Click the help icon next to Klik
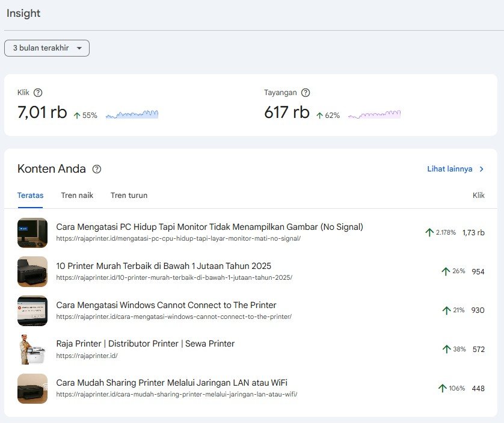The height and width of the screenshot is (423, 504). click(x=38, y=93)
